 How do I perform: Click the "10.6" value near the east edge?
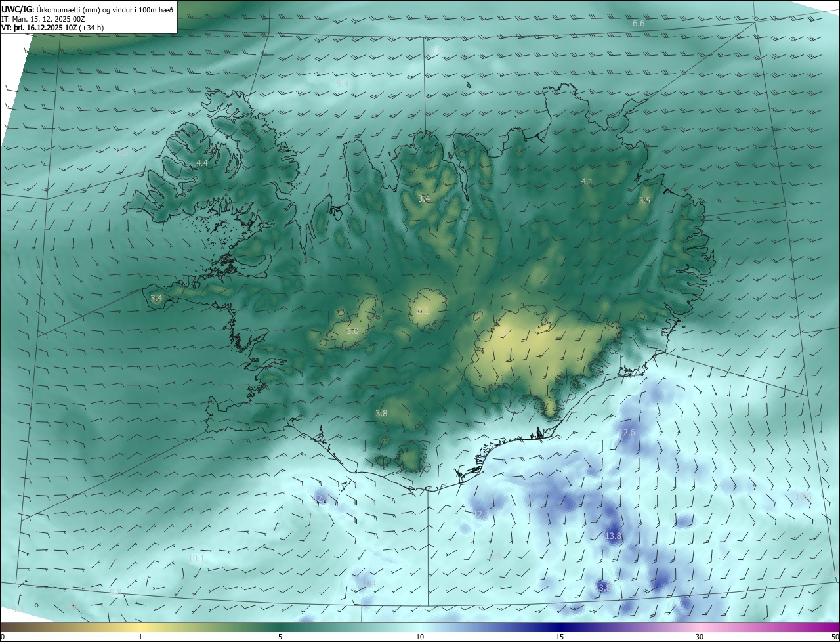click(803, 497)
